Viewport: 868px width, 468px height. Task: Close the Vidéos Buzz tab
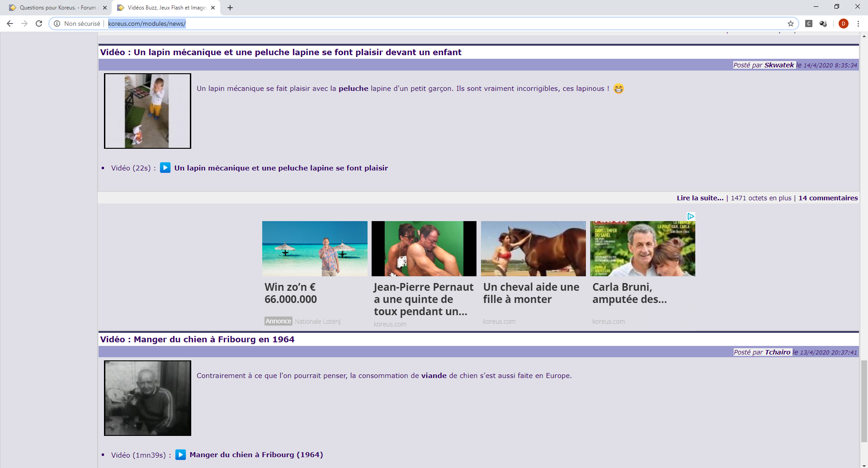point(213,8)
